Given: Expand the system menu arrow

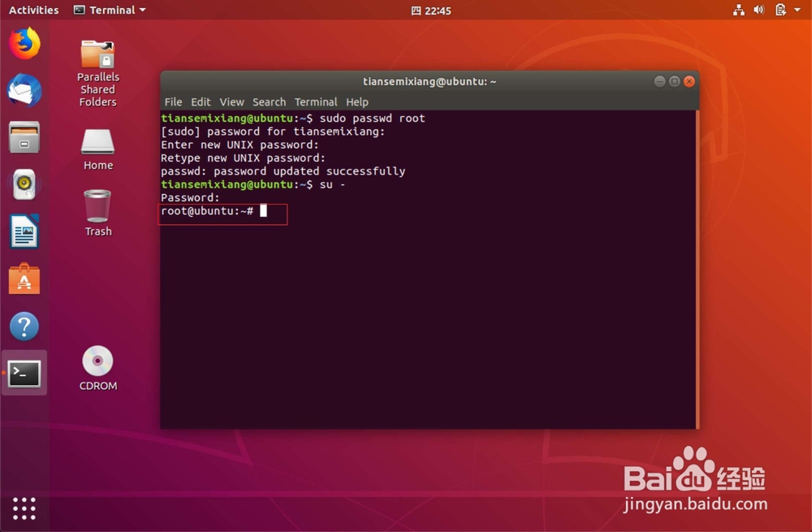Looking at the screenshot, I should [797, 10].
